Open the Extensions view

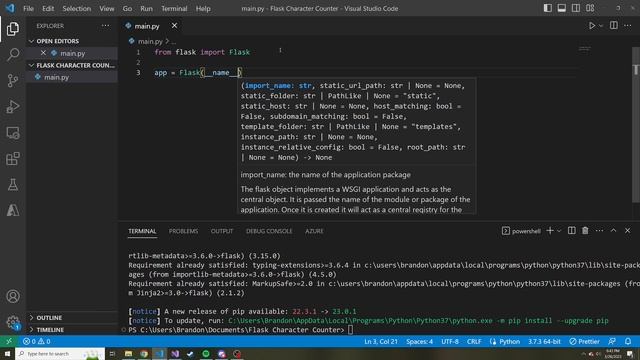13,159
